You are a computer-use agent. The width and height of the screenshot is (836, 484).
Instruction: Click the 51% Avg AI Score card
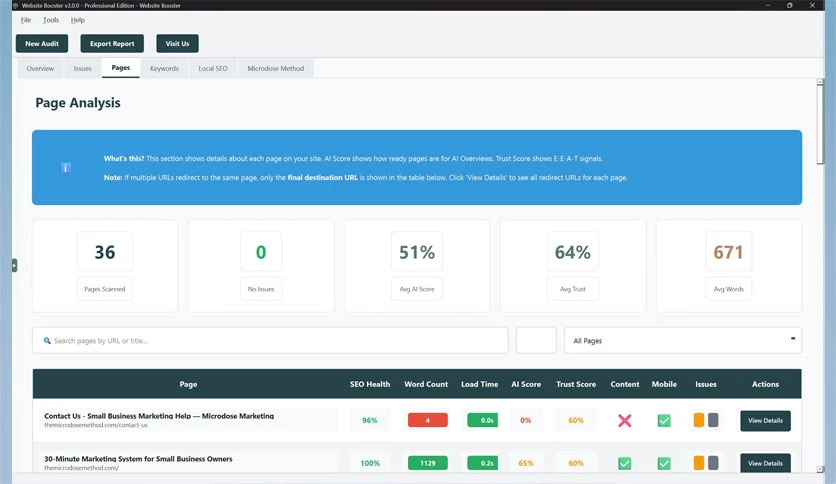[417, 266]
